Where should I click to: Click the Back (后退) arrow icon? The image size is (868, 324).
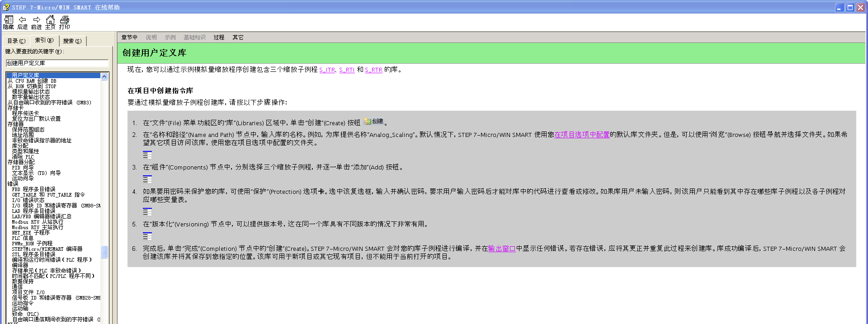[x=23, y=20]
